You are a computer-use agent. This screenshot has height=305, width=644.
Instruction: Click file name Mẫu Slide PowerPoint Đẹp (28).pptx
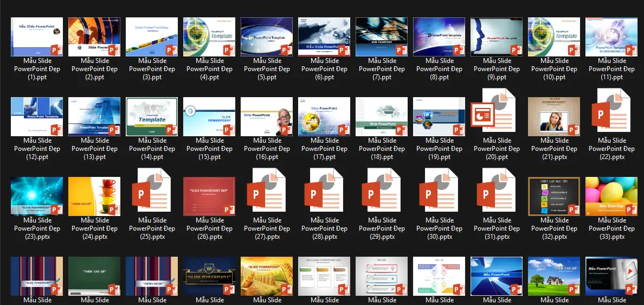pyautogui.click(x=325, y=228)
